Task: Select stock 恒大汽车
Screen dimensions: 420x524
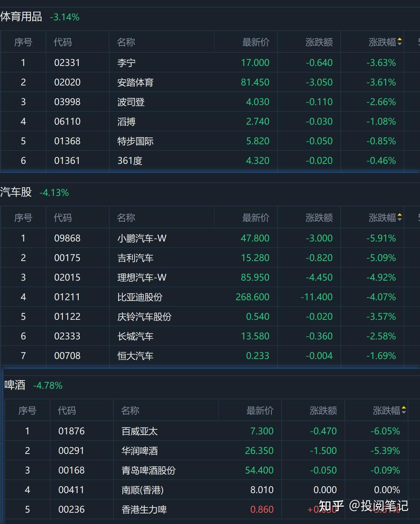Action: click(135, 356)
